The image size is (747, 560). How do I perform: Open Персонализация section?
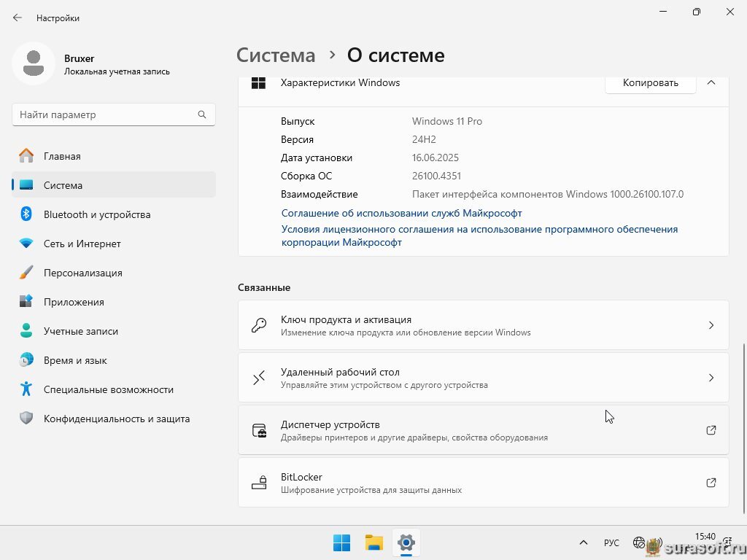click(x=113, y=273)
